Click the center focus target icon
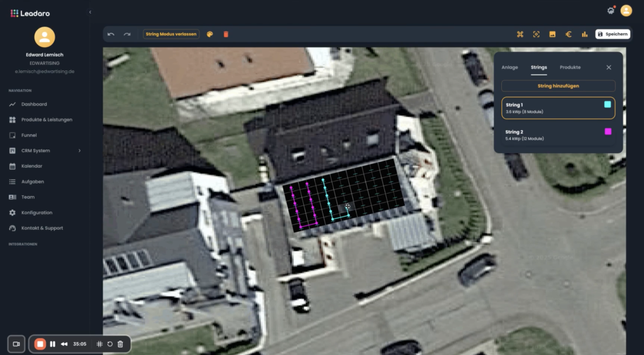 click(536, 34)
